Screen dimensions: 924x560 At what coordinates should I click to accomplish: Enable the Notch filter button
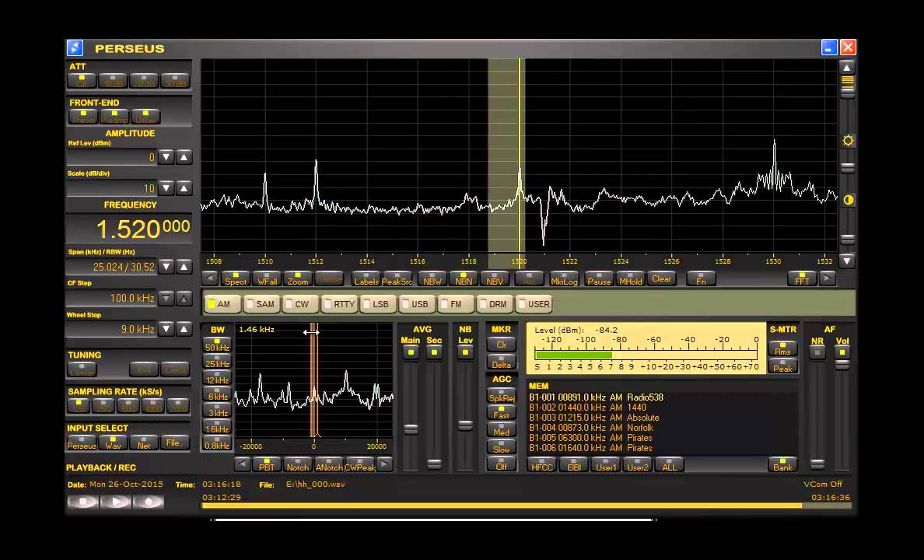(298, 464)
